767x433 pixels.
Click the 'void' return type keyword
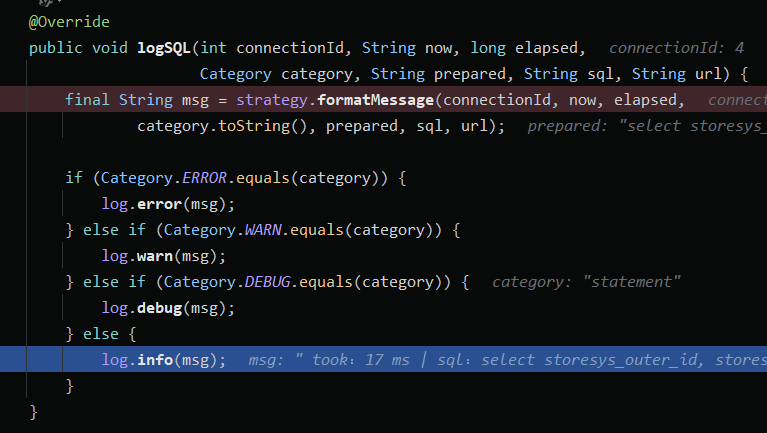pyautogui.click(x=110, y=48)
